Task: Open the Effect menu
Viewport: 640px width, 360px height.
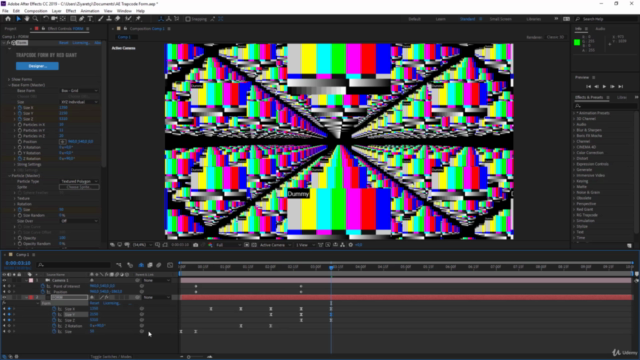Action: click(71, 11)
